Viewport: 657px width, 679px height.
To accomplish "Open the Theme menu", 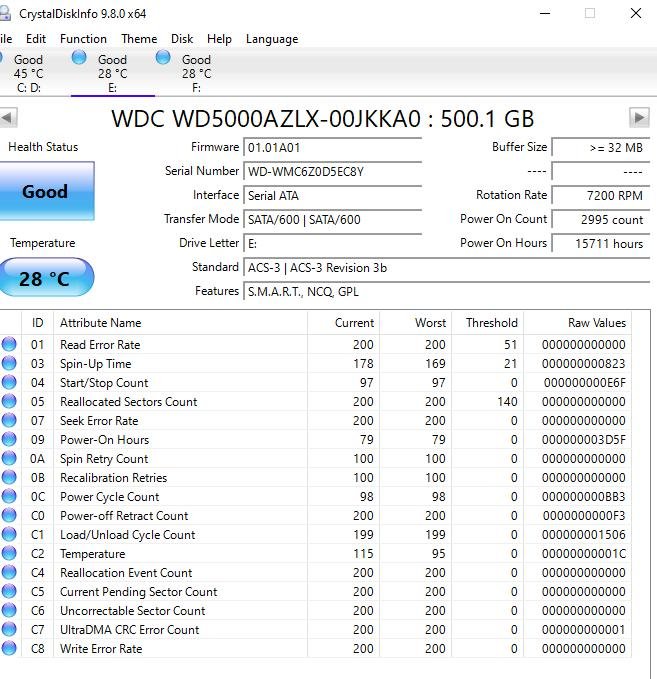I will pos(139,39).
